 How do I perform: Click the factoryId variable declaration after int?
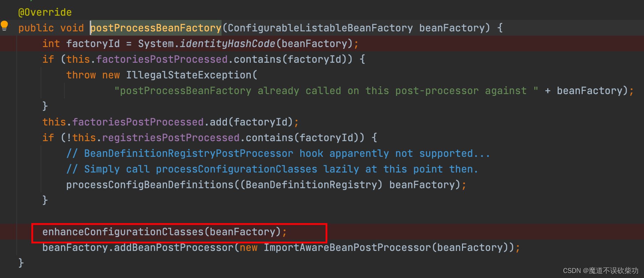[x=93, y=44]
